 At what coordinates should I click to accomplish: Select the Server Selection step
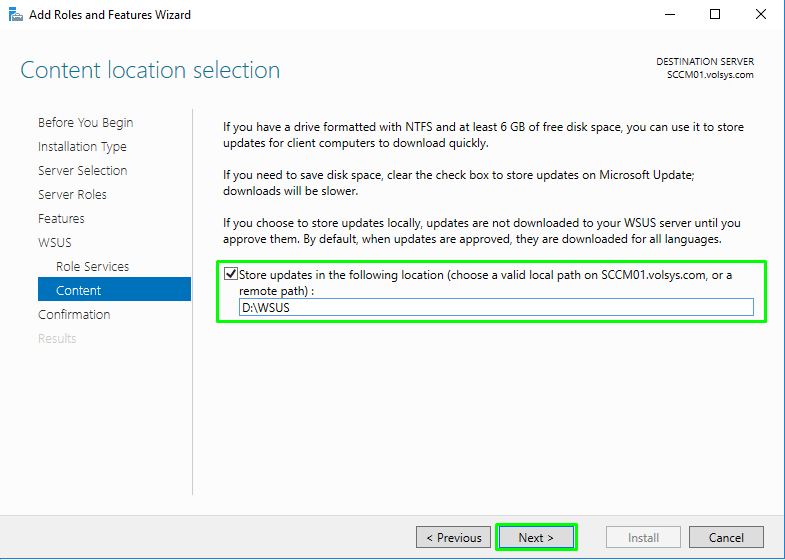coord(82,170)
